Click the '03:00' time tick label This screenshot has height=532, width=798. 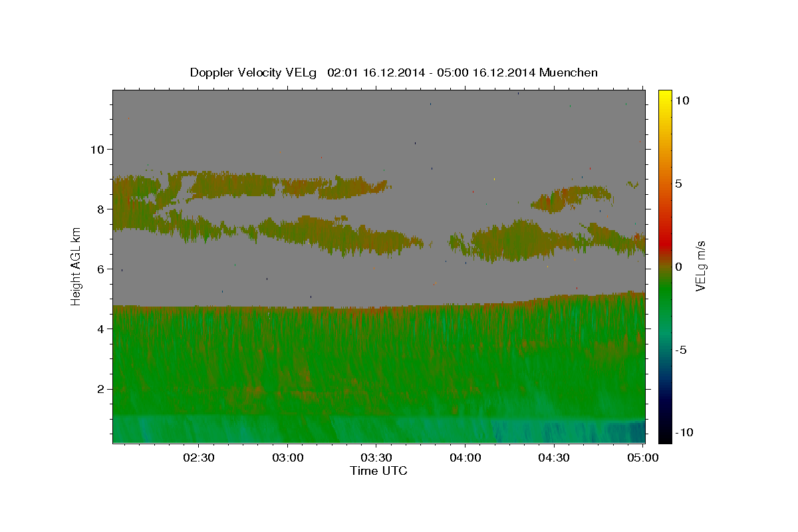[x=288, y=458]
